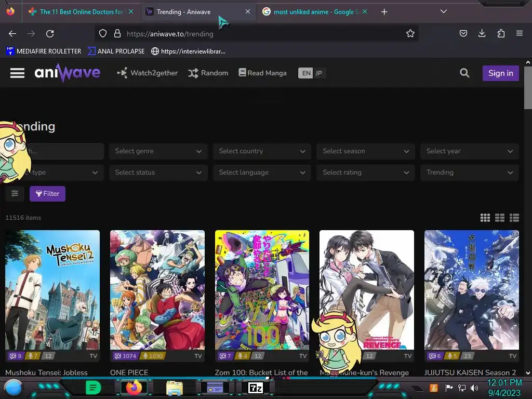Open 7-Zip from the taskbar
The image size is (532, 399).
coord(256,388)
